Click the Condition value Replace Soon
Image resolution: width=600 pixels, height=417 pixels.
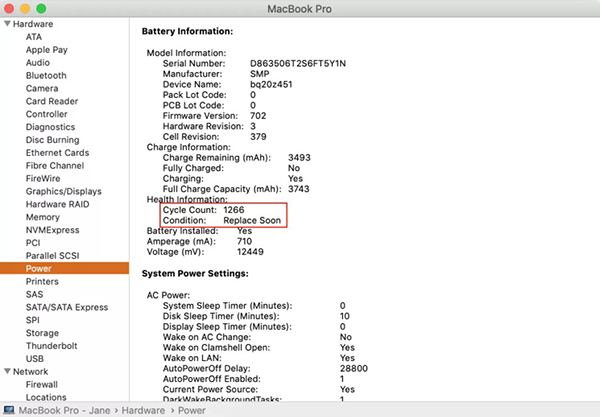pos(252,220)
